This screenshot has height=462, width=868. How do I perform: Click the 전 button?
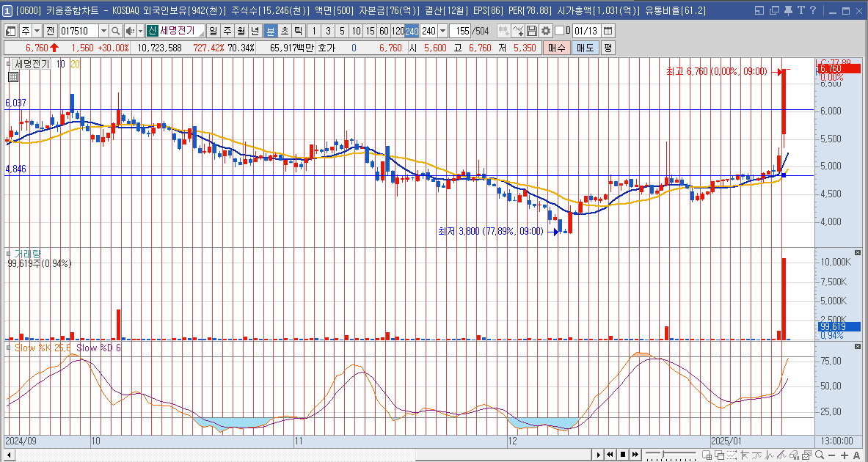pos(51,31)
